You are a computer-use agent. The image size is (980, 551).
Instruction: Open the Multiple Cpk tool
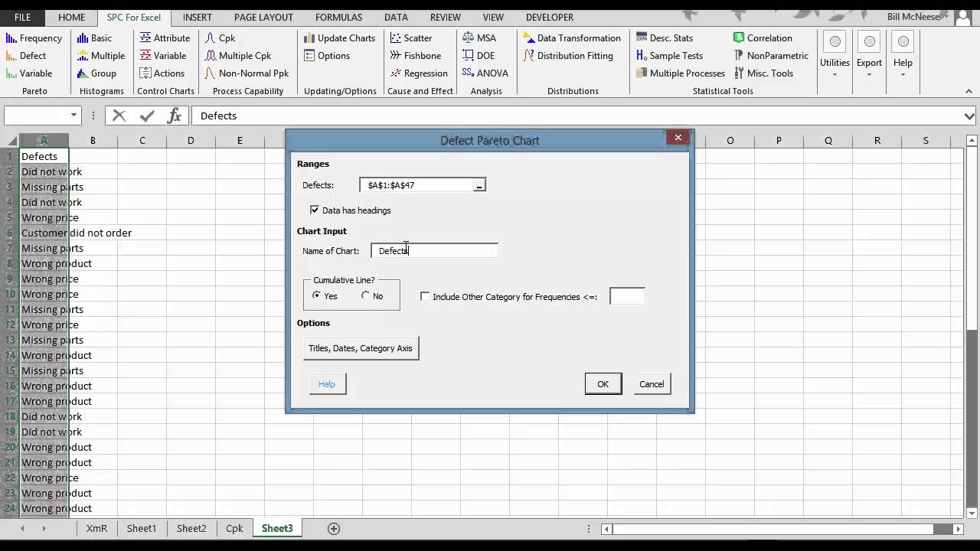(x=237, y=55)
